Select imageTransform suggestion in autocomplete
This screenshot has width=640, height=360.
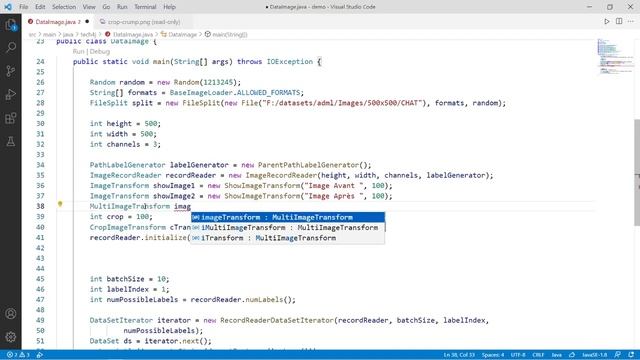click(x=288, y=217)
